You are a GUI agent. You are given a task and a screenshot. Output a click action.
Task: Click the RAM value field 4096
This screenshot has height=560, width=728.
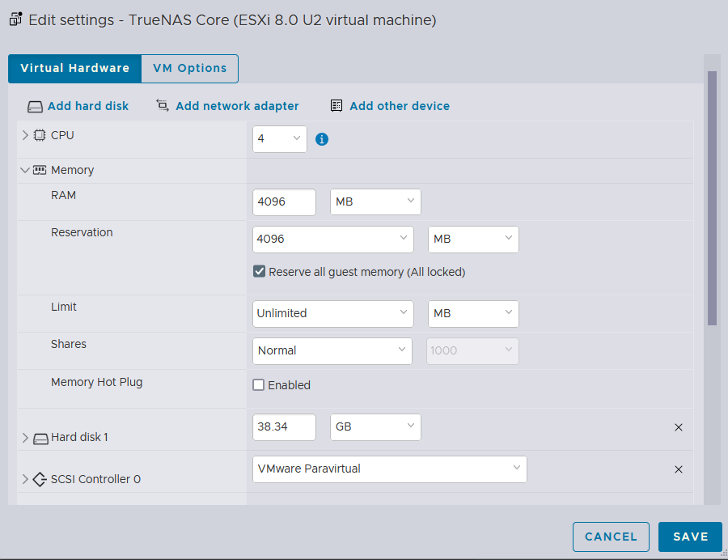pyautogui.click(x=284, y=202)
